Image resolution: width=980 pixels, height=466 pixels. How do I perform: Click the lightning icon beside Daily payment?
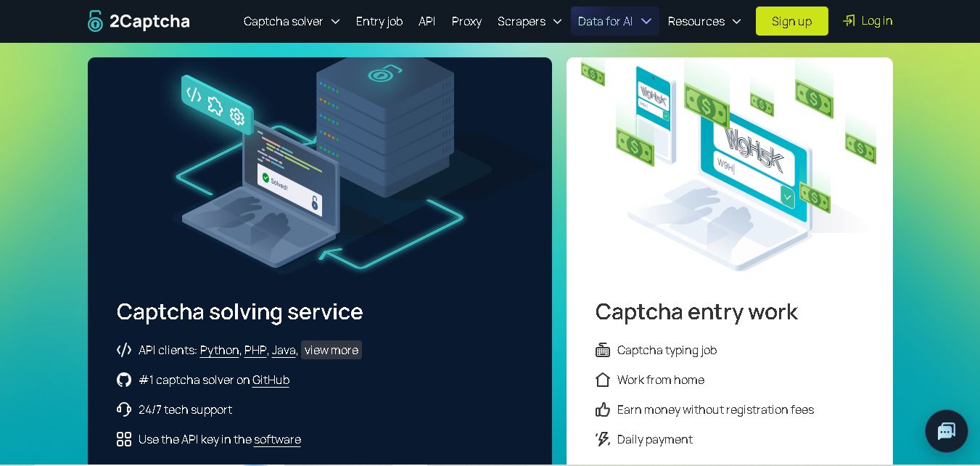[603, 439]
